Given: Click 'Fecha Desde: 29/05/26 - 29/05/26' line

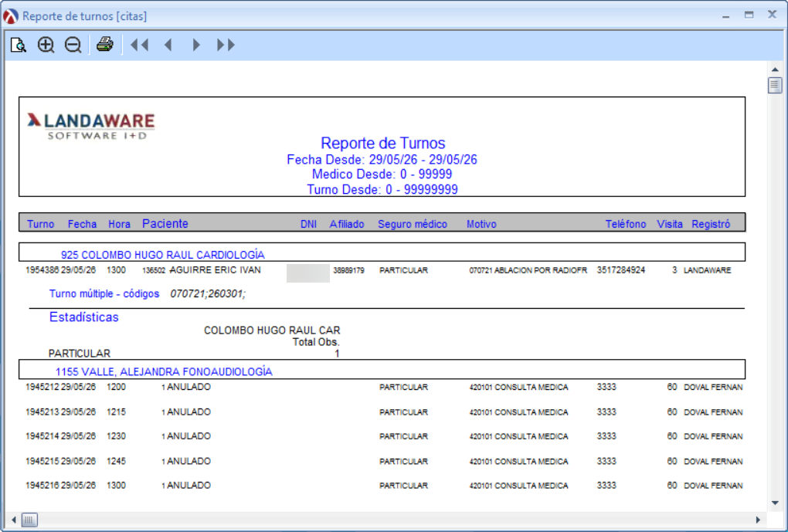Looking at the screenshot, I should (x=382, y=160).
